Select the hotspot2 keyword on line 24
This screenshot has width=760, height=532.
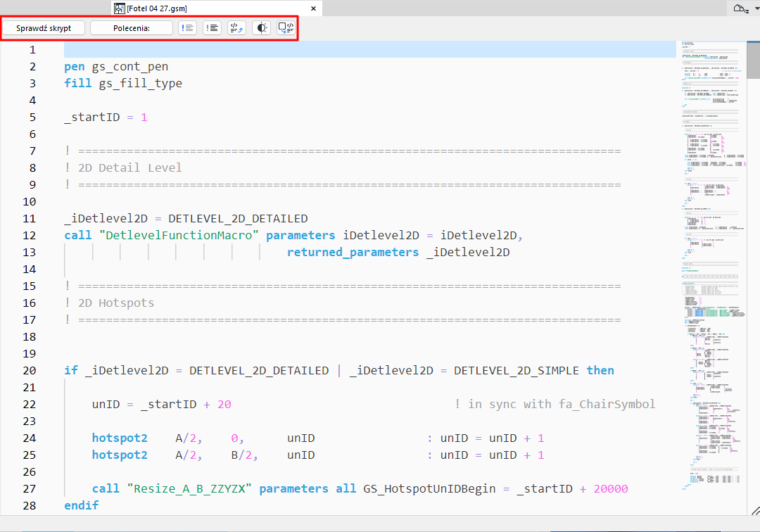point(120,438)
